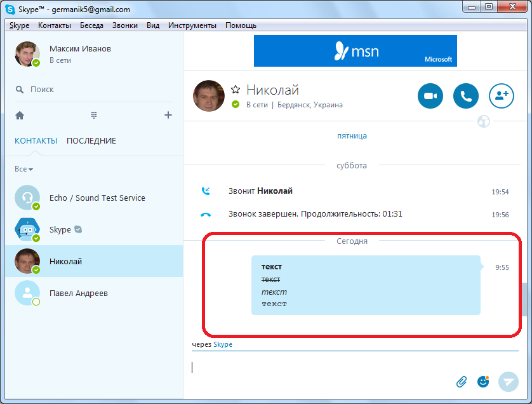
Task: Start a voice call with Николай
Action: (x=466, y=96)
